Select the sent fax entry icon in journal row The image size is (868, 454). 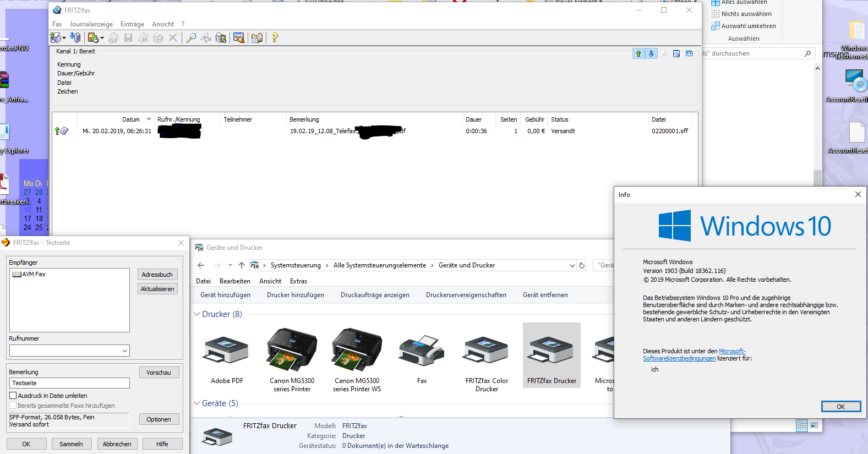[62, 131]
